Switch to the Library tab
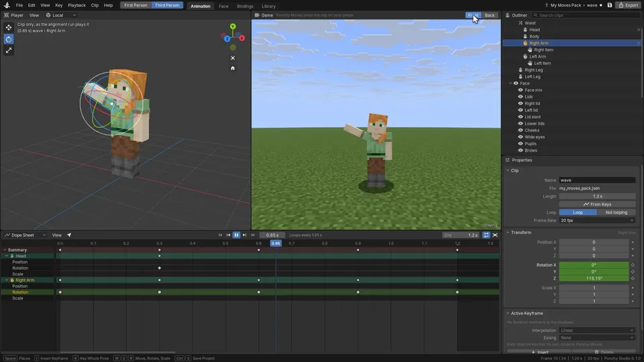The width and height of the screenshot is (644, 362). (x=268, y=6)
